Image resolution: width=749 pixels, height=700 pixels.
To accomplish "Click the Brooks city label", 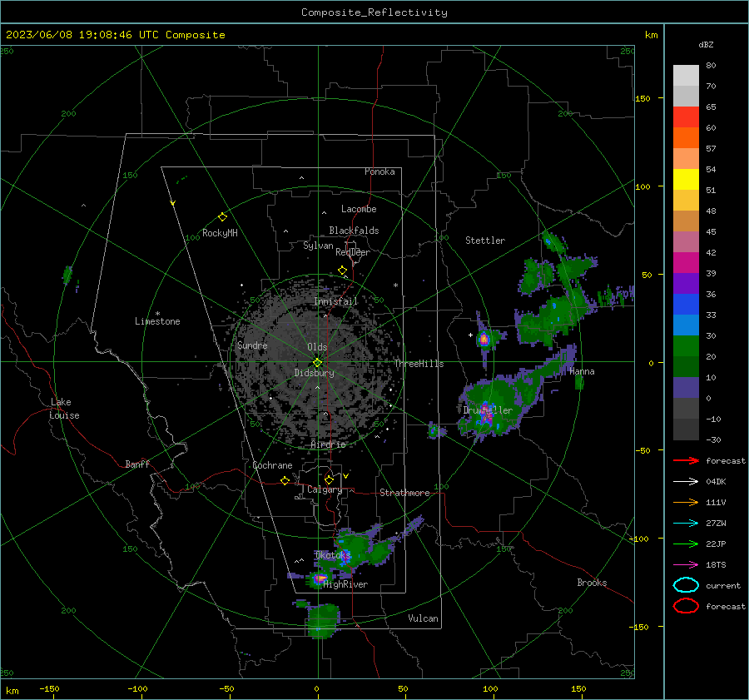I will [x=592, y=583].
